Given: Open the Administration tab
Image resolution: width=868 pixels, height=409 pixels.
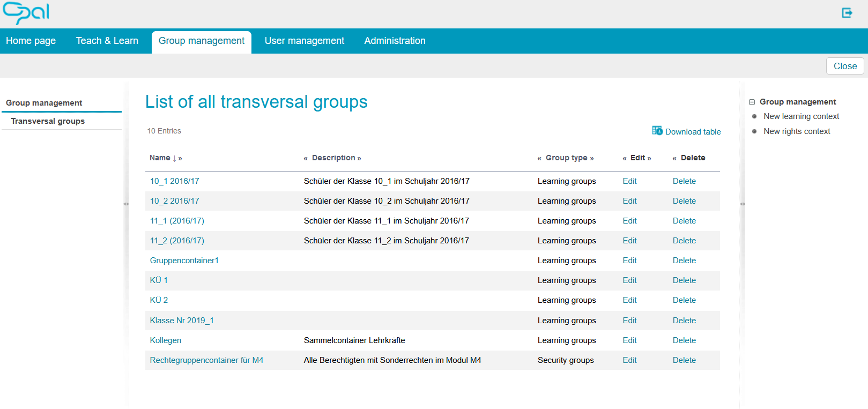Looking at the screenshot, I should (x=395, y=41).
